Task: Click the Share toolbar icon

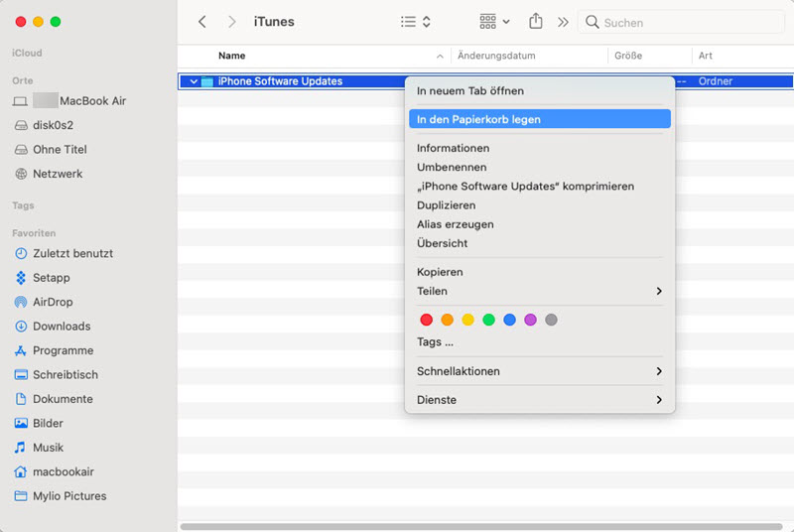Action: click(x=536, y=21)
